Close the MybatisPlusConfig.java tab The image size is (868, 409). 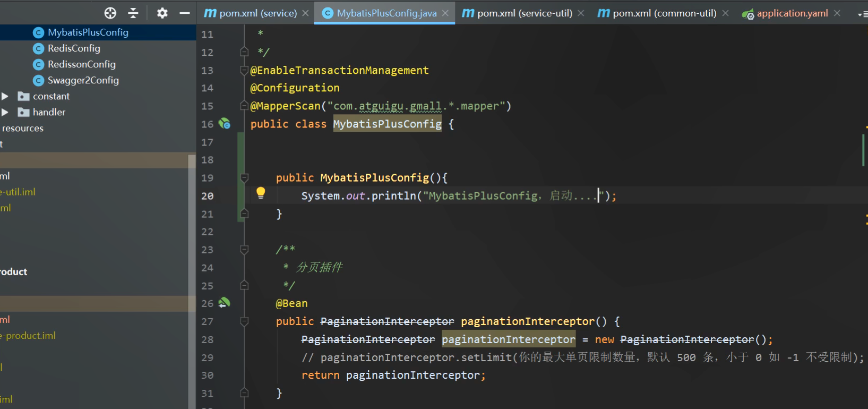pos(445,13)
